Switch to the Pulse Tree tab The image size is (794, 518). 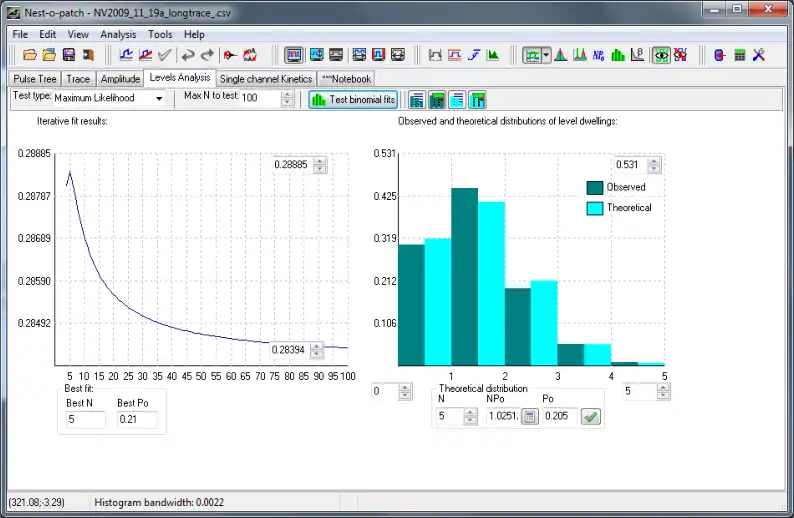point(35,79)
